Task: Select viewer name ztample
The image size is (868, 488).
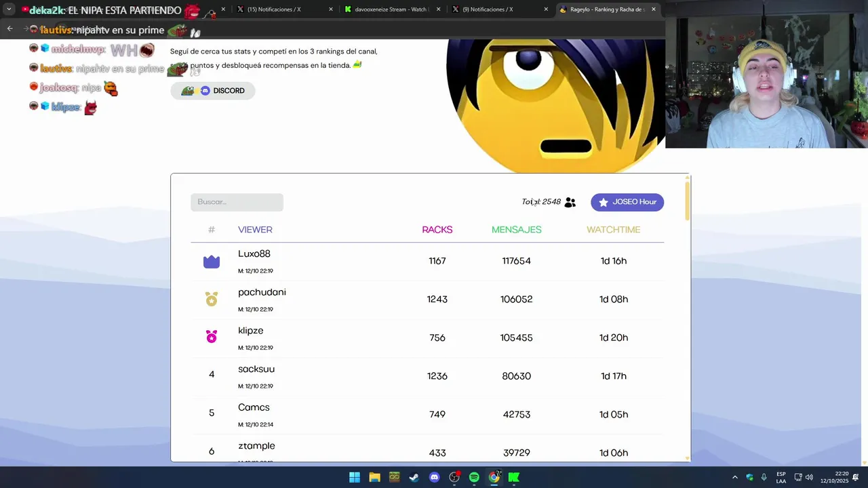Action: point(256,446)
